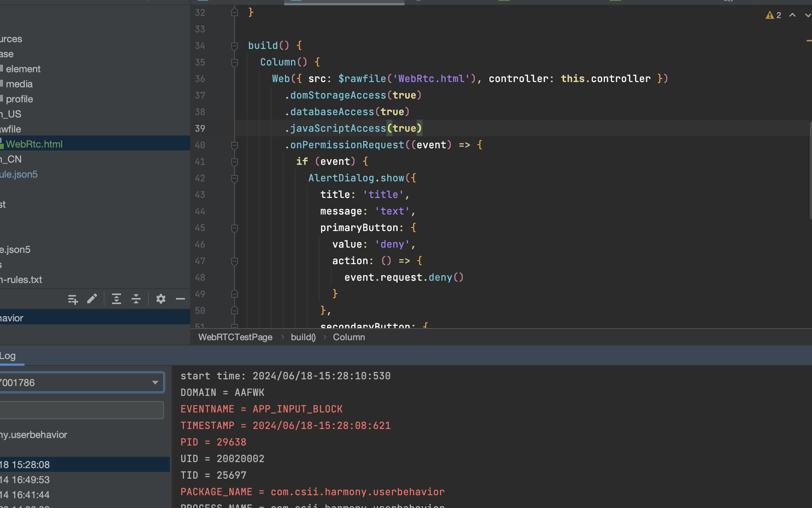The width and height of the screenshot is (812, 508).
Task: Click the 'WebRtc.html' string in the code
Action: pos(431,79)
